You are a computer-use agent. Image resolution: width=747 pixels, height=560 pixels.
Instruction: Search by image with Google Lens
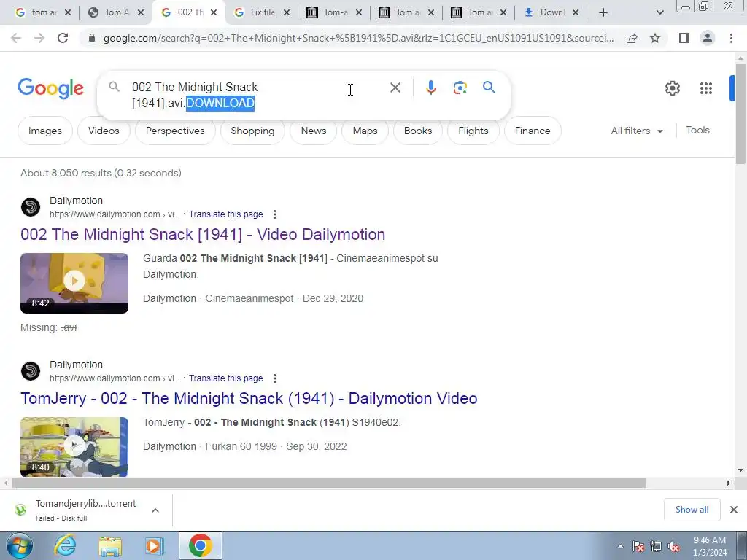460,87
